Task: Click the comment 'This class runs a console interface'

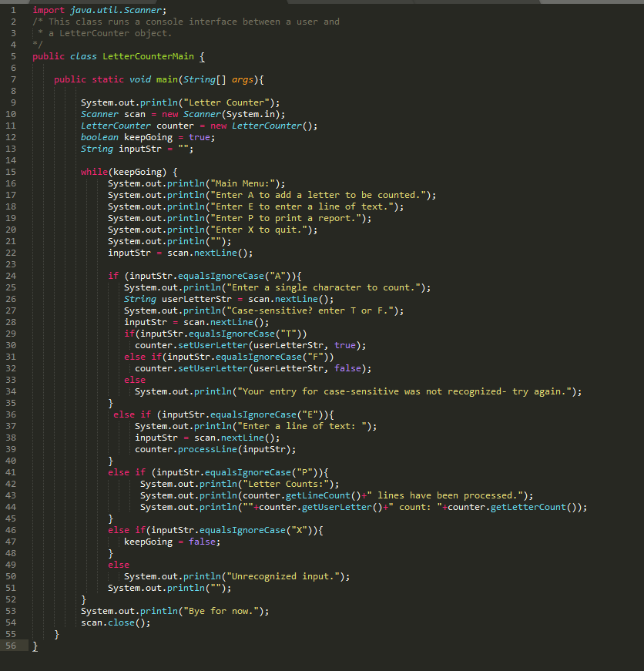Action: click(x=143, y=22)
